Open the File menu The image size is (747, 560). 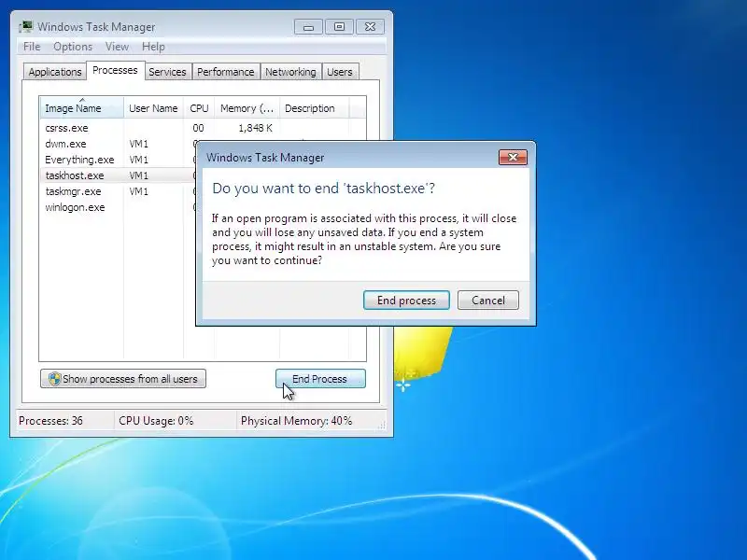[32, 47]
